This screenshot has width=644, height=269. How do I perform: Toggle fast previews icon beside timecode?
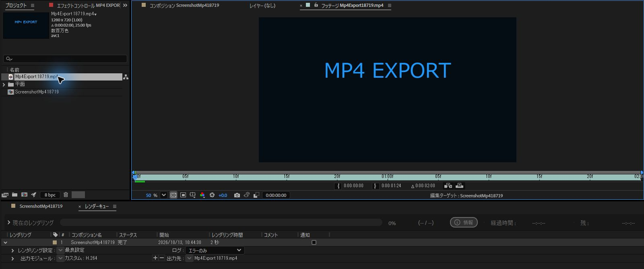256,195
